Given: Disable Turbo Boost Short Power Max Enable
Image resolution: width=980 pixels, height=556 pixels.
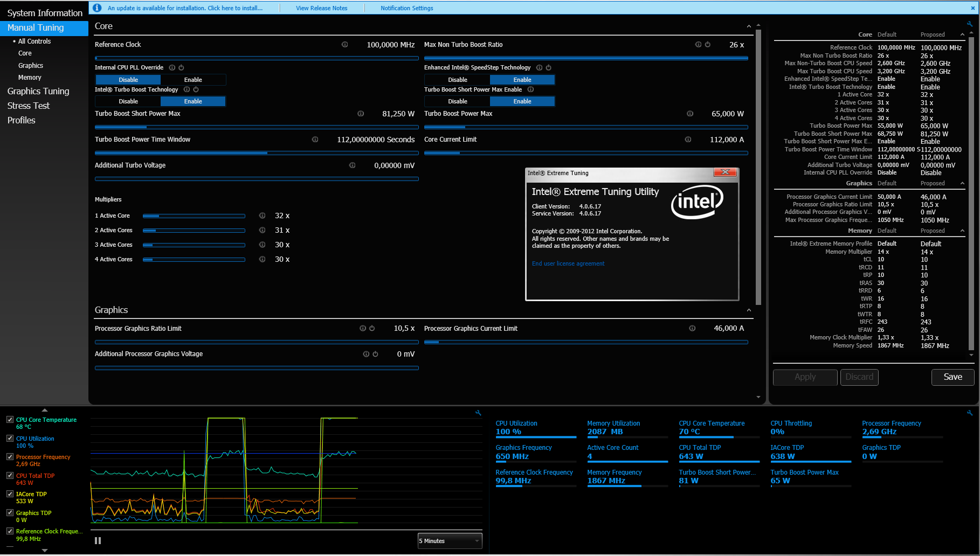Looking at the screenshot, I should click(458, 101).
